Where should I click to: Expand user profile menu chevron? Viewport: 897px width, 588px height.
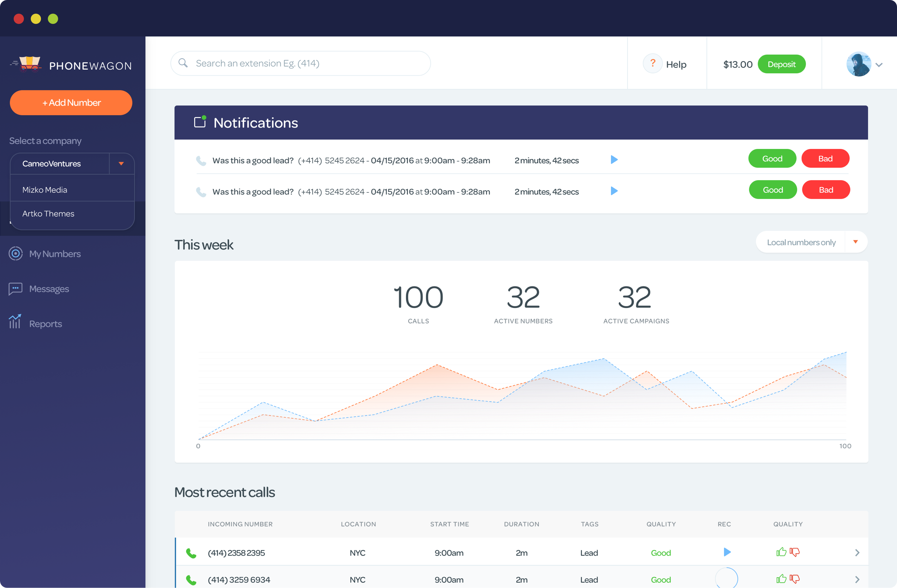(x=879, y=65)
